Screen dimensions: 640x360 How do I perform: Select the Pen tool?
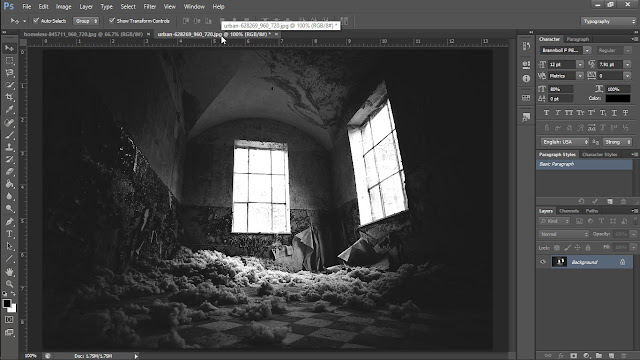pyautogui.click(x=9, y=222)
